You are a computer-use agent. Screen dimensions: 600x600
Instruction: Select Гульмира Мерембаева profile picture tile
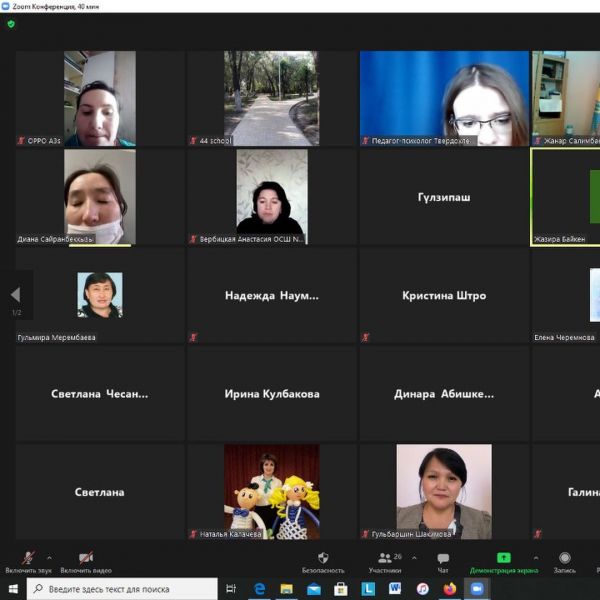(x=100, y=295)
